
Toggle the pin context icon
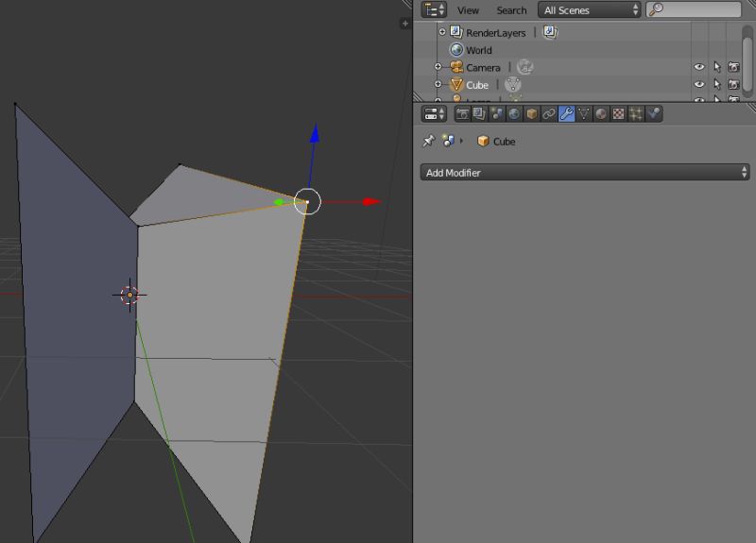428,141
